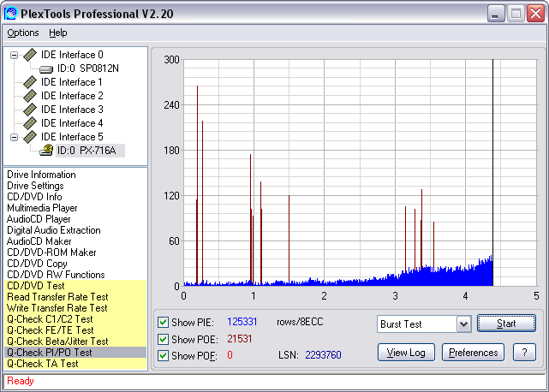Click the question mark help button
This screenshot has height=392, width=549.
coord(524,353)
